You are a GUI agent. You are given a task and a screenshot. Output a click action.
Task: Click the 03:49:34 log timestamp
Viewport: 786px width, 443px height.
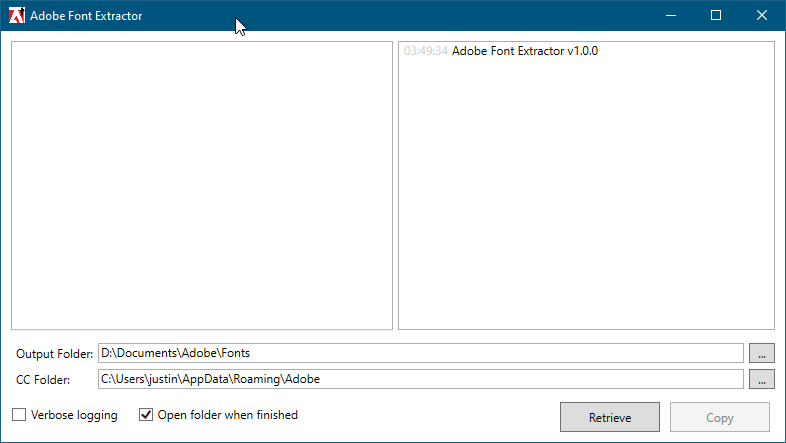coord(426,51)
